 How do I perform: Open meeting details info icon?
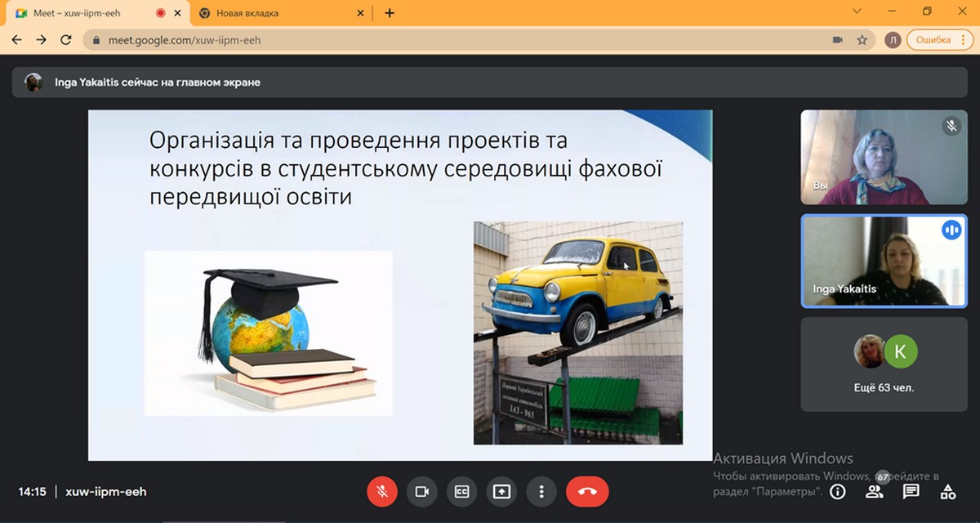[837, 492]
